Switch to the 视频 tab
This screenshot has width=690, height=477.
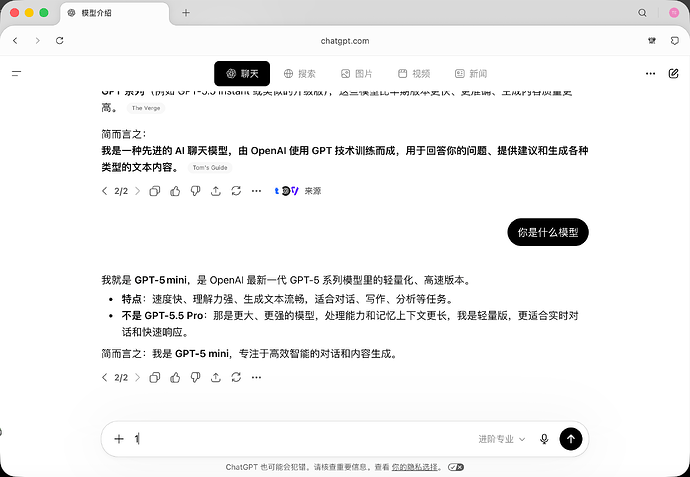[414, 73]
